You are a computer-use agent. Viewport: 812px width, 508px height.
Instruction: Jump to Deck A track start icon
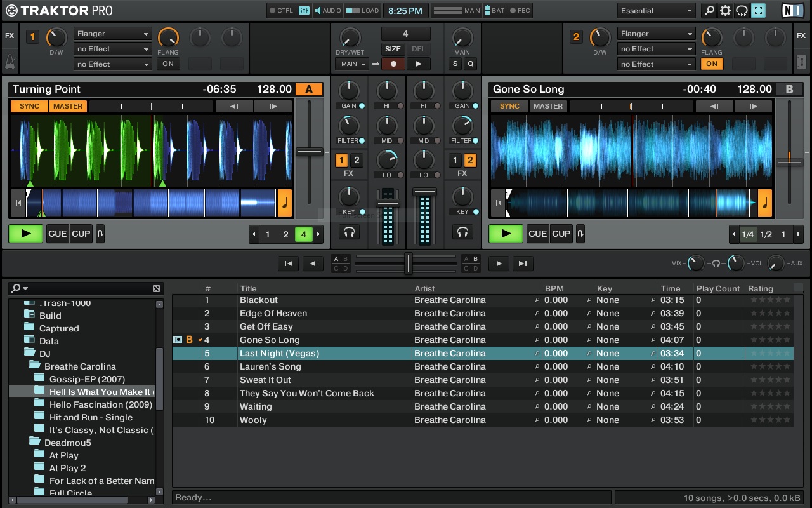(x=18, y=203)
